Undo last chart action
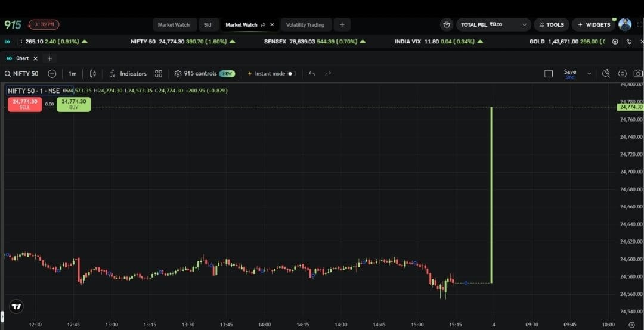Image resolution: width=644 pixels, height=330 pixels. 312,74
